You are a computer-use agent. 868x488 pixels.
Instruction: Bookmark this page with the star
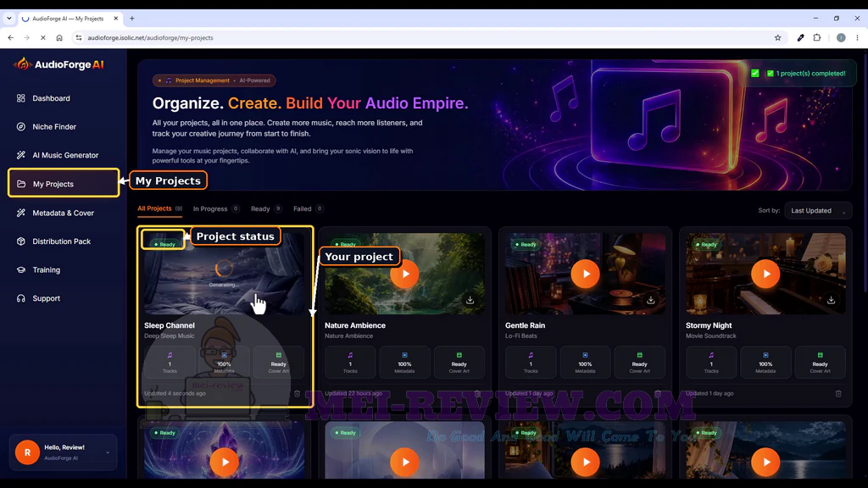pyautogui.click(x=778, y=37)
